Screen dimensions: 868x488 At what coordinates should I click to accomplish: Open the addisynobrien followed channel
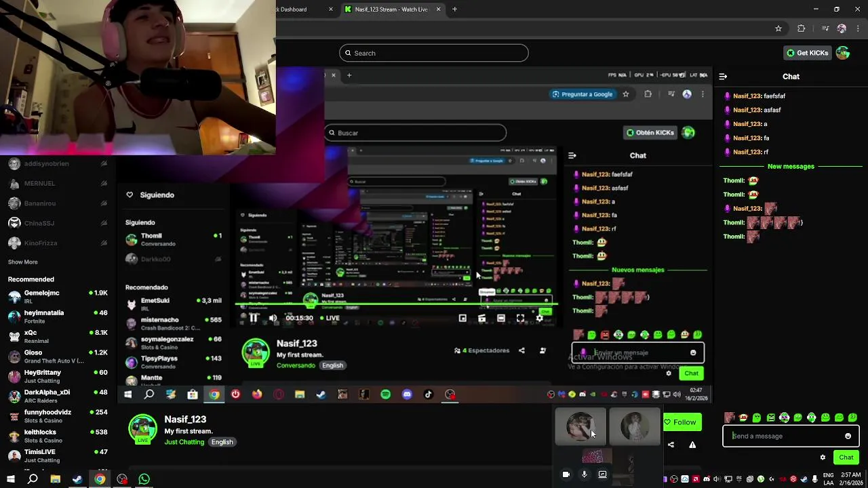58,163
